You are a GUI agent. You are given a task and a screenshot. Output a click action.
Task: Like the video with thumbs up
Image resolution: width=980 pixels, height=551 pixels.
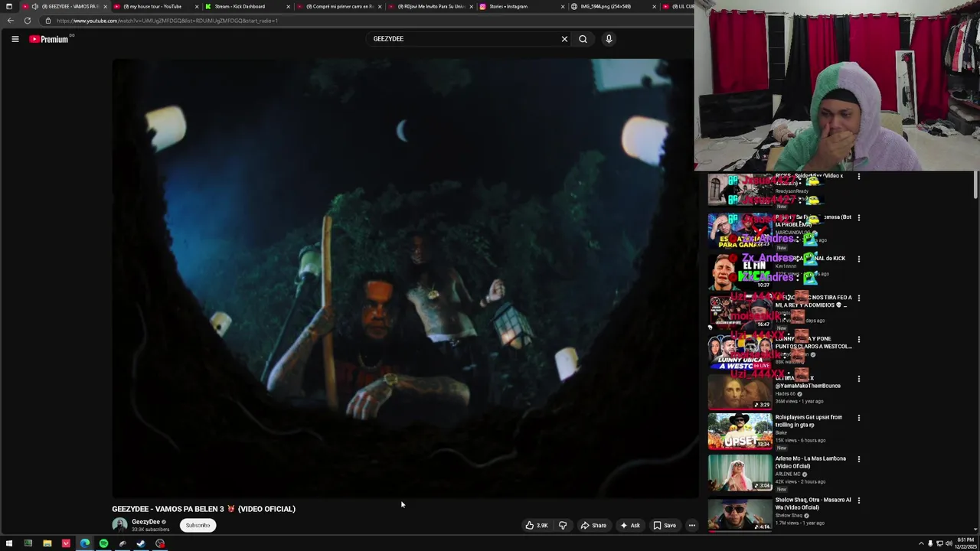click(536, 526)
